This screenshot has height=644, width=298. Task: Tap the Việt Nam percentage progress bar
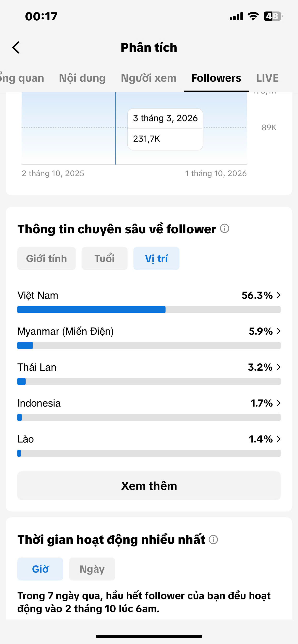point(149,310)
